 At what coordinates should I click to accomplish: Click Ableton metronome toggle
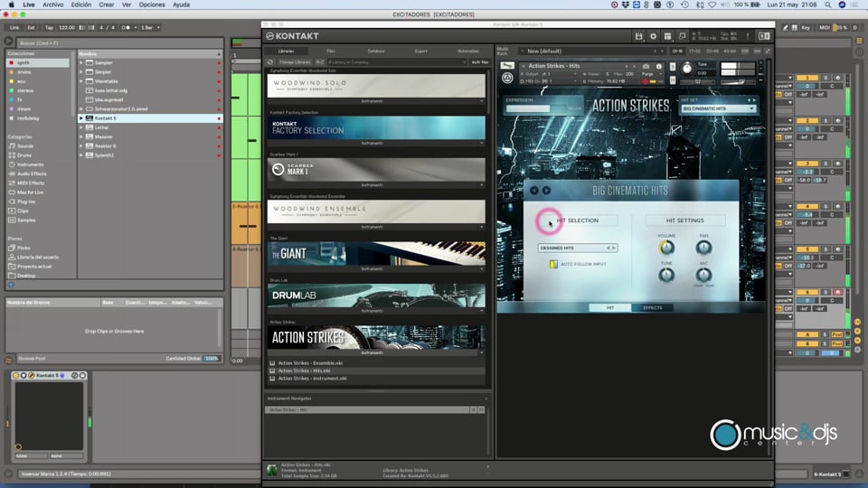(127, 27)
